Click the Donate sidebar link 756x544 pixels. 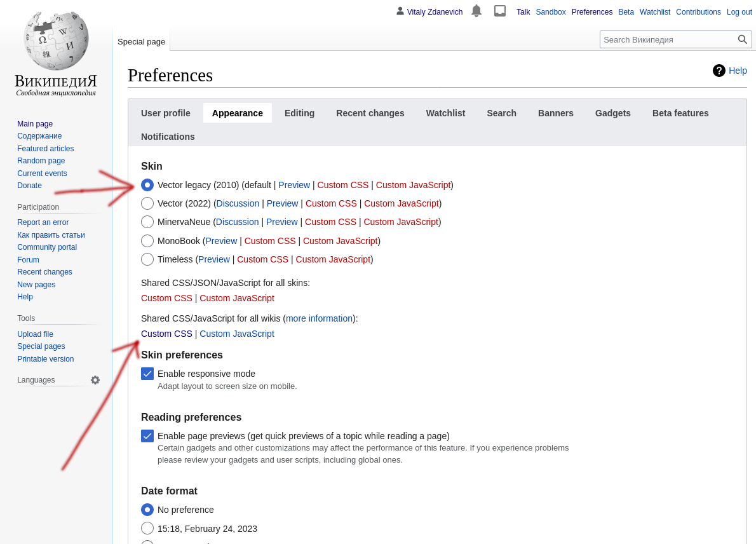point(29,185)
